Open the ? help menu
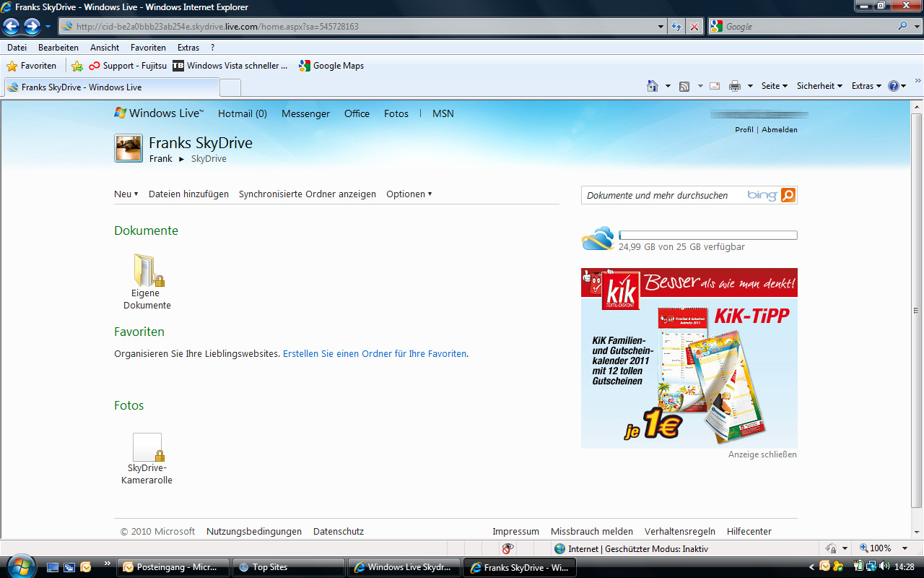Screen dimensions: 924x578 (212, 48)
